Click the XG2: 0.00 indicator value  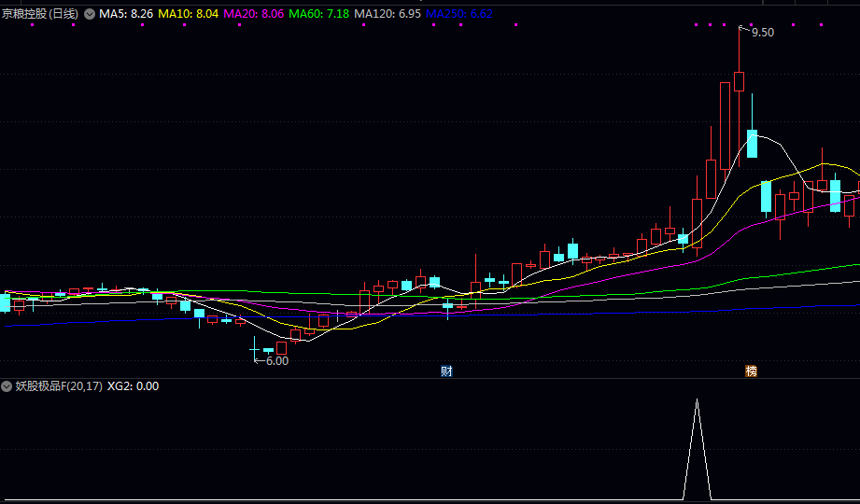pos(134,385)
